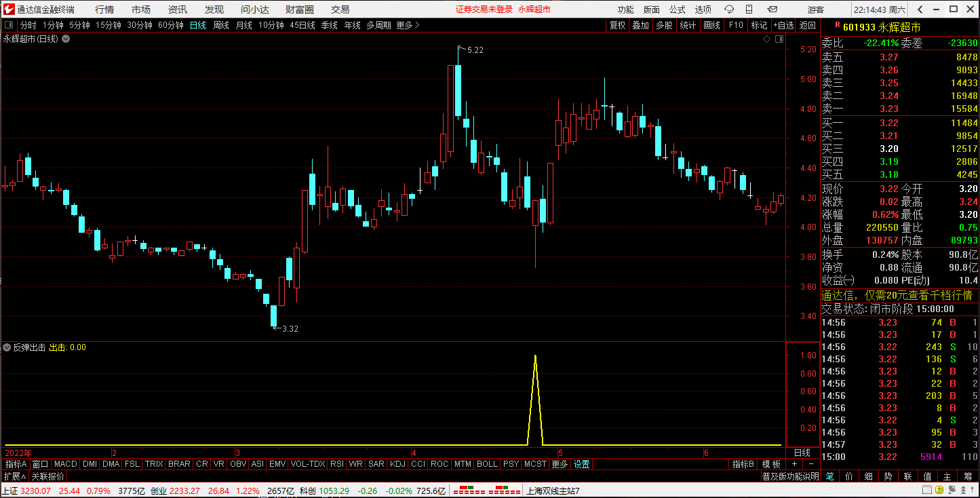Open the 发现 menu
This screenshot has height=498, width=980.
214,9
